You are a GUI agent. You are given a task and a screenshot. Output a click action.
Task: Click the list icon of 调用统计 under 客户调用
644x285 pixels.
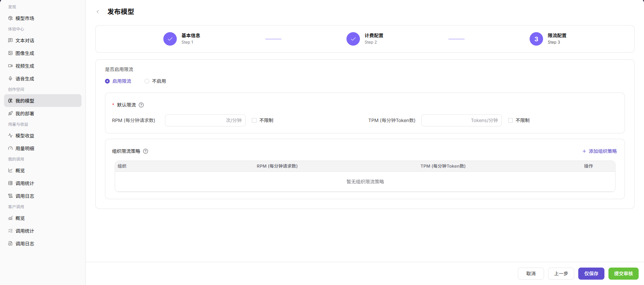(10, 231)
